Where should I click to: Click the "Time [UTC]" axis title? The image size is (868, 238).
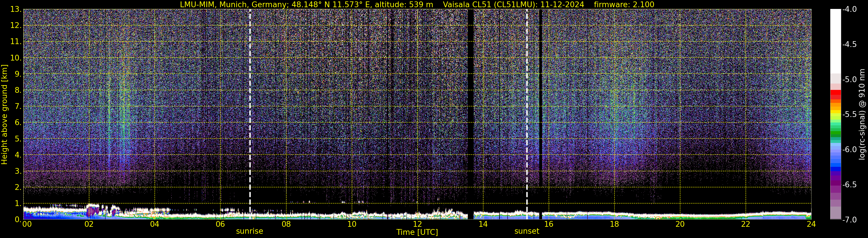point(417,232)
